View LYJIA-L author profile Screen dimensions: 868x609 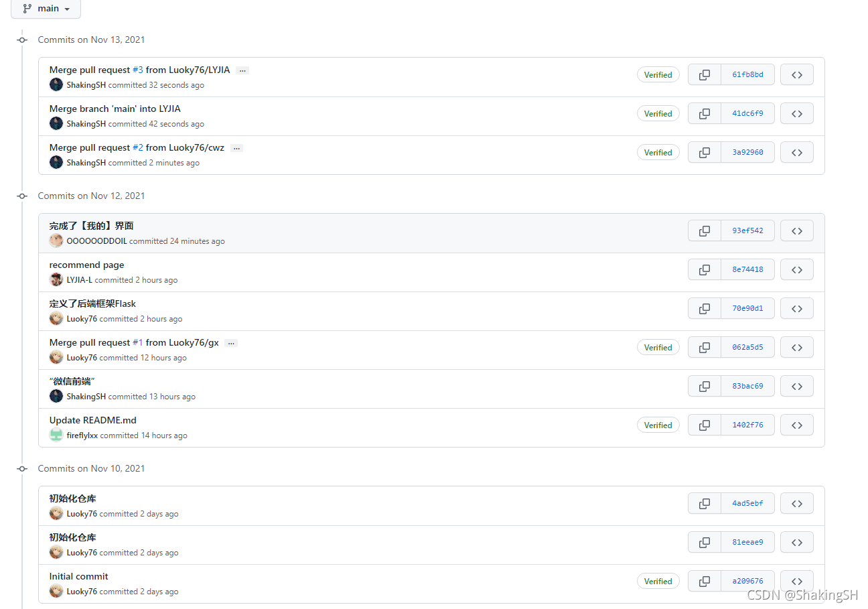pyautogui.click(x=80, y=280)
